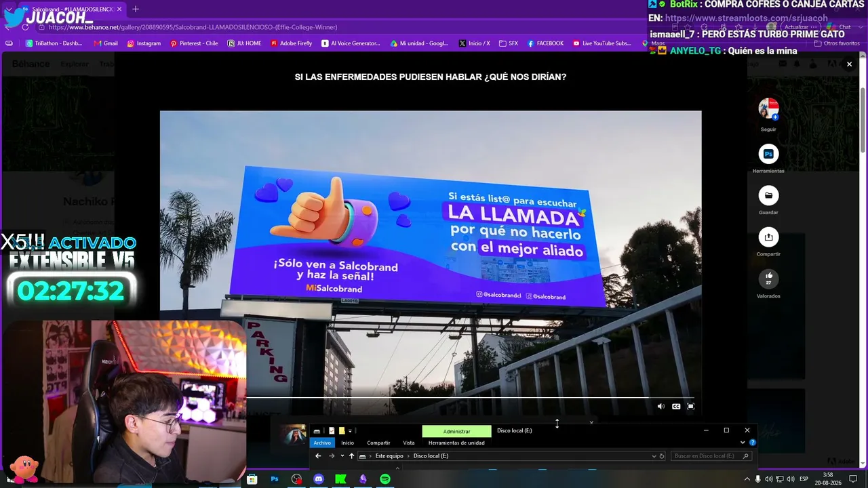The image size is (868, 488).
Task: Open the taskbar clock and date
Action: (x=828, y=479)
